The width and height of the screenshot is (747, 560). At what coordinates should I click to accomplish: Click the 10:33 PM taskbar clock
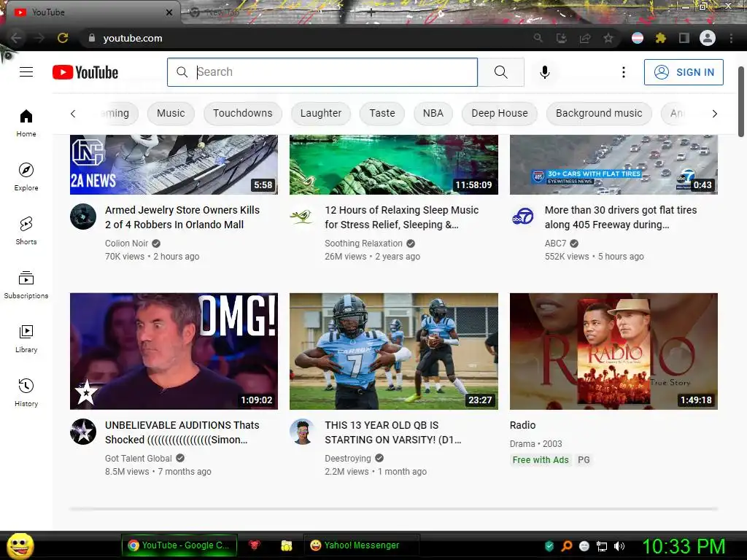(684, 546)
